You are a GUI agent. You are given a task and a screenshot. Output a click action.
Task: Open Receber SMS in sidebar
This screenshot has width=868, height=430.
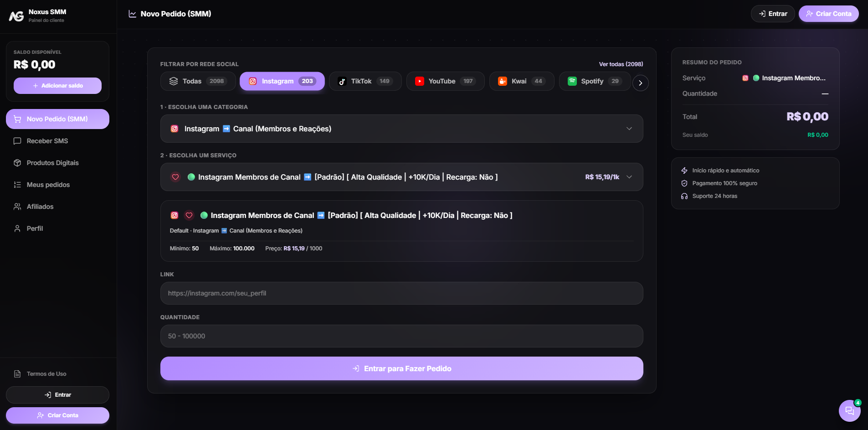[x=57, y=141]
